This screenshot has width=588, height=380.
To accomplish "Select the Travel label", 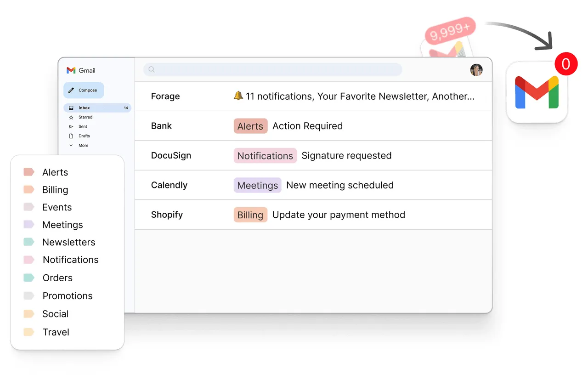I will coord(46,332).
